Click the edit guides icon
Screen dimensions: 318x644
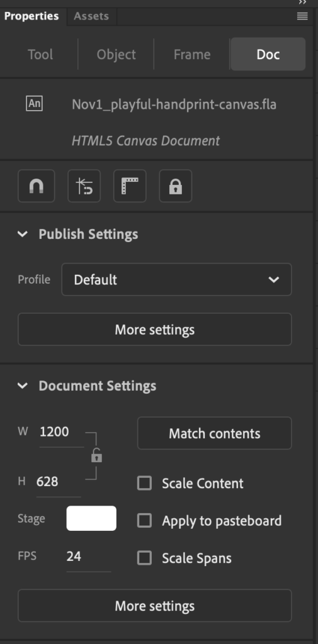pyautogui.click(x=84, y=186)
